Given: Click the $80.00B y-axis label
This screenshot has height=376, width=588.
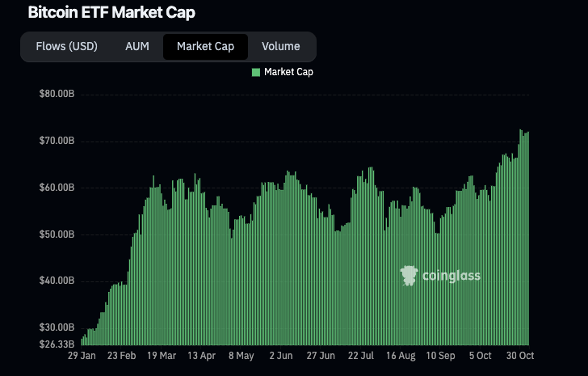Looking at the screenshot, I should coord(57,94).
